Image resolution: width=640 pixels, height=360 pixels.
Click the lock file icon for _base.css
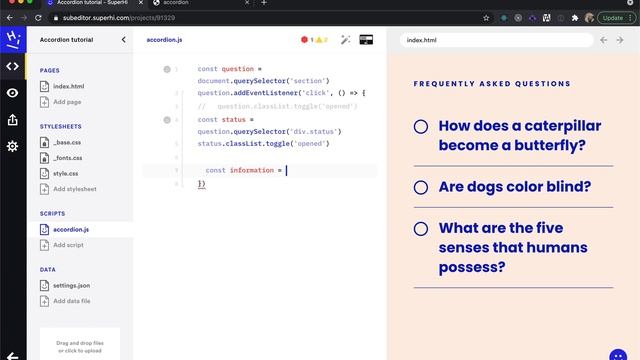coord(44,142)
